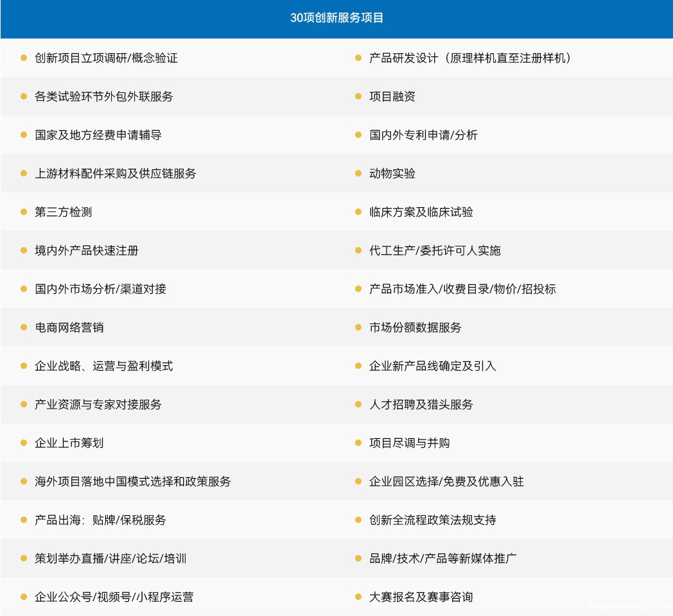Click the 30项创新服务项目 header title

point(336,18)
